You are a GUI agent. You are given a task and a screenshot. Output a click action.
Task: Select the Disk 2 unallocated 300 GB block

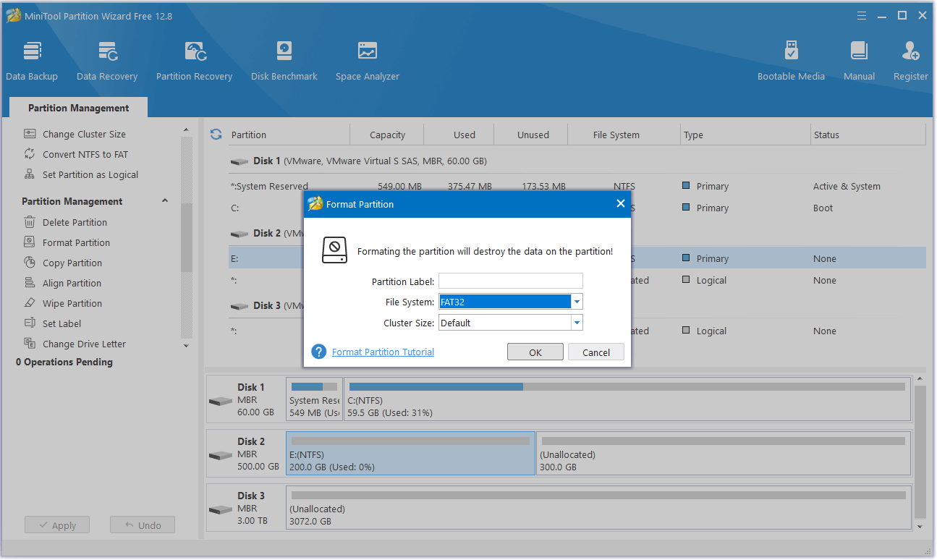[723, 454]
